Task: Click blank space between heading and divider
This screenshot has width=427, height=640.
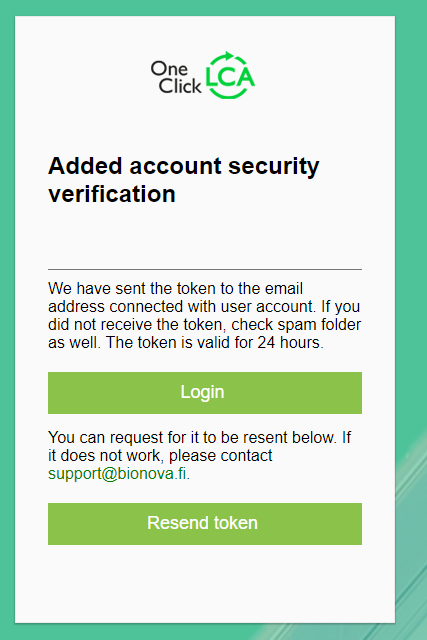Action: click(205, 237)
